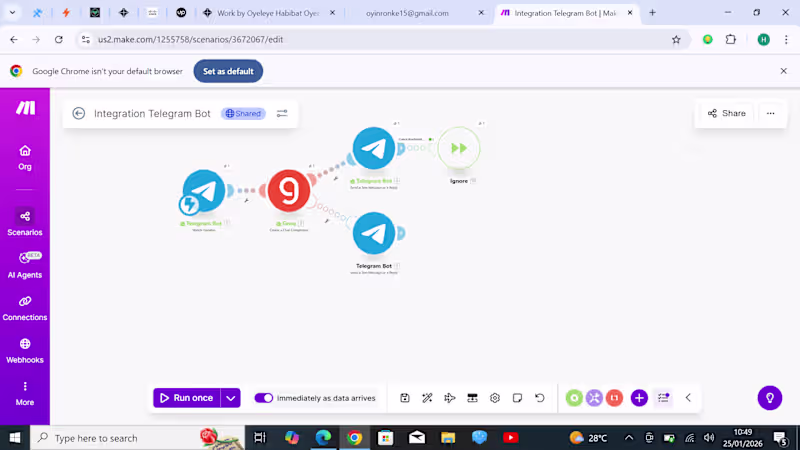Open the notes icon in toolbar
The height and width of the screenshot is (450, 800).
click(x=517, y=398)
